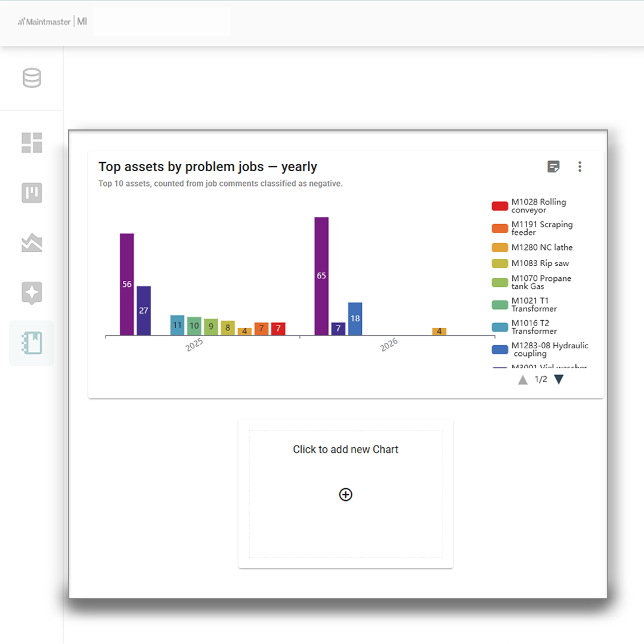Open the database icon in sidebar
The height and width of the screenshot is (644, 644).
point(32,78)
